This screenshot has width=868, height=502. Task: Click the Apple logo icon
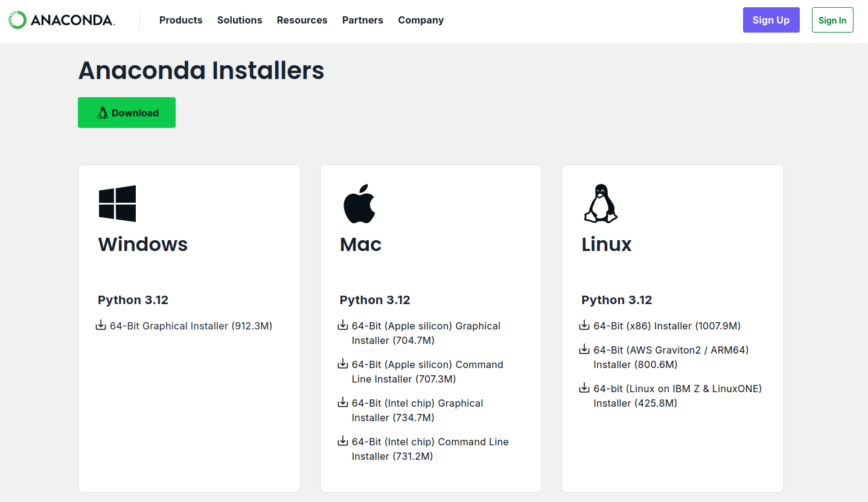click(x=359, y=204)
